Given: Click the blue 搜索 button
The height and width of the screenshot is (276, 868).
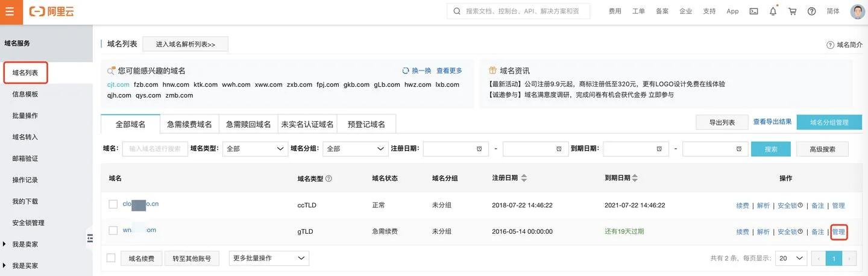Looking at the screenshot, I should [771, 149].
